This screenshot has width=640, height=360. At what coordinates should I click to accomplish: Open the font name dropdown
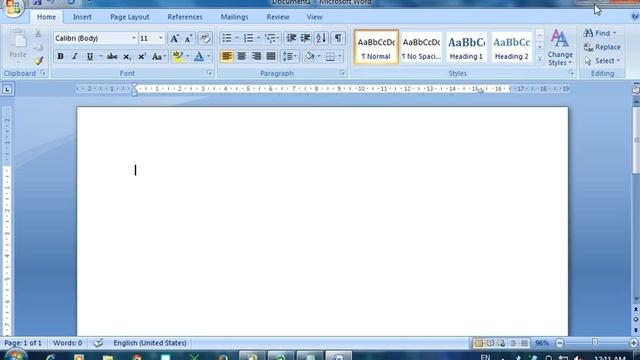tap(133, 38)
